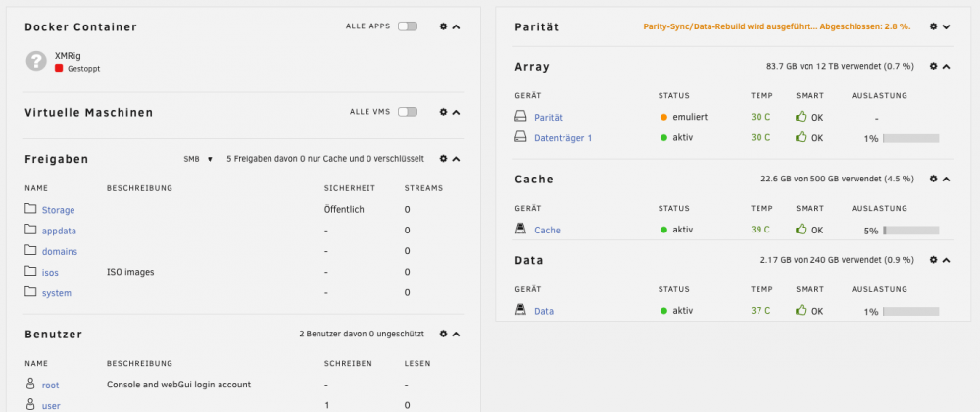Viewport: 980px width, 412px height.
Task: Click the XMRig question mark container icon
Action: (36, 61)
